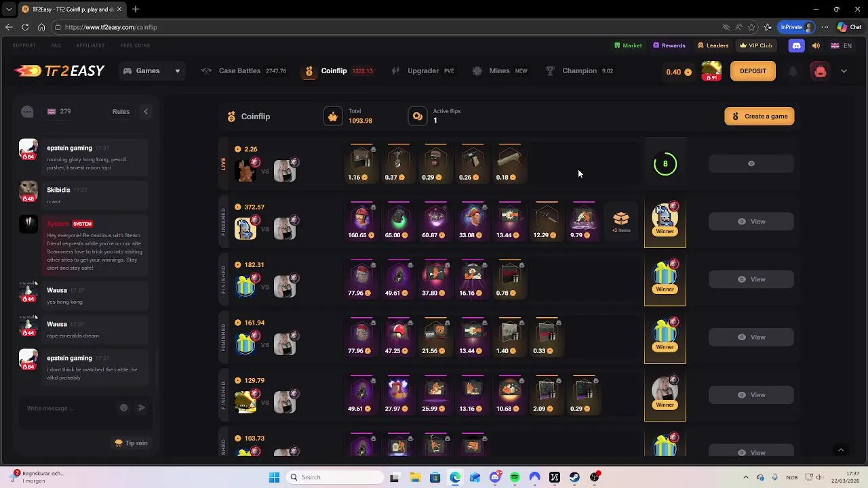Open the Windows Start menu
The width and height of the screenshot is (868, 488).
(274, 478)
